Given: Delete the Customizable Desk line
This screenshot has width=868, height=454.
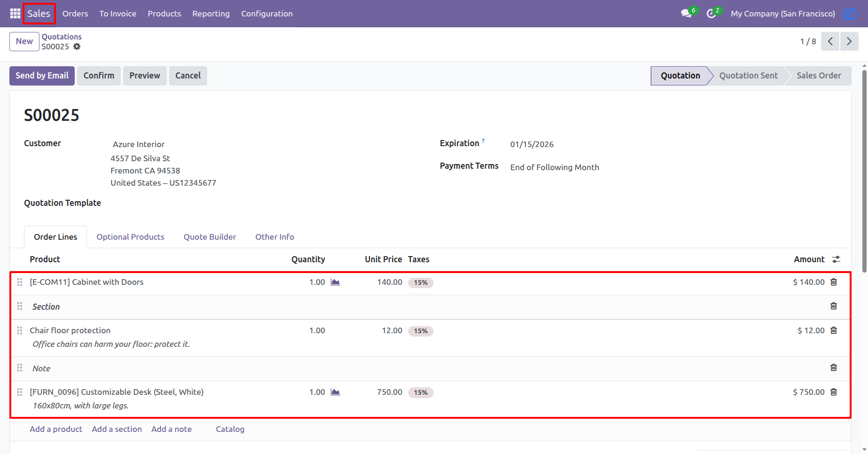Looking at the screenshot, I should [834, 392].
